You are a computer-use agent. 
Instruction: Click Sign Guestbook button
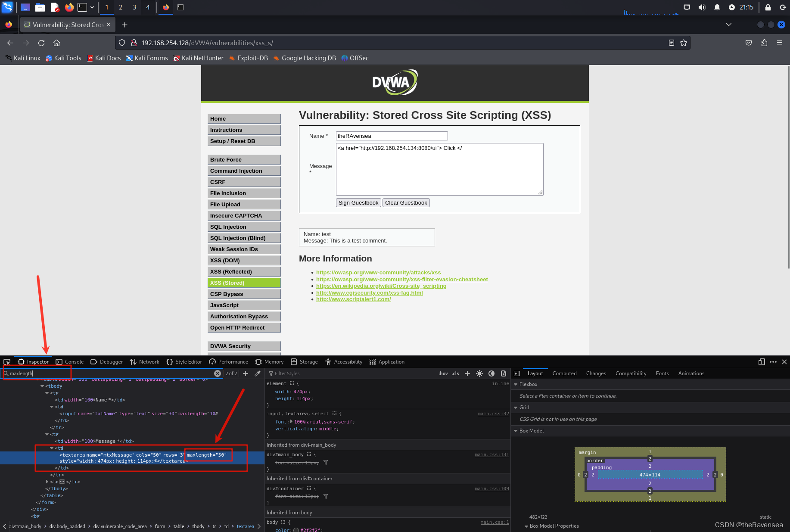pos(358,203)
